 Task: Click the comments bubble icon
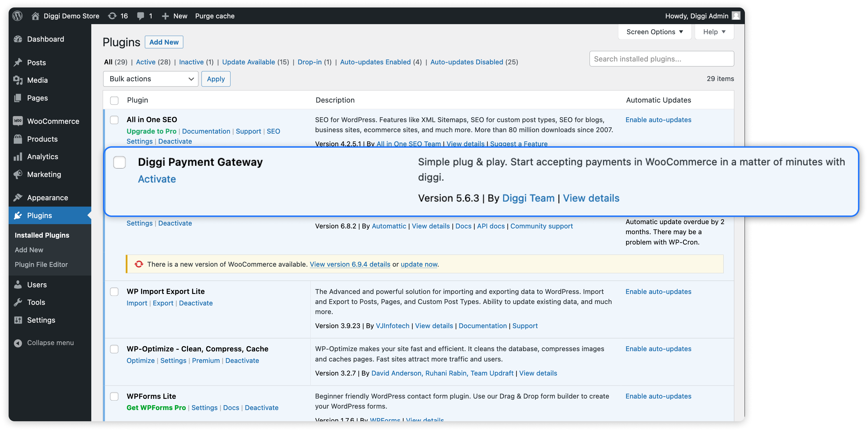(x=141, y=16)
